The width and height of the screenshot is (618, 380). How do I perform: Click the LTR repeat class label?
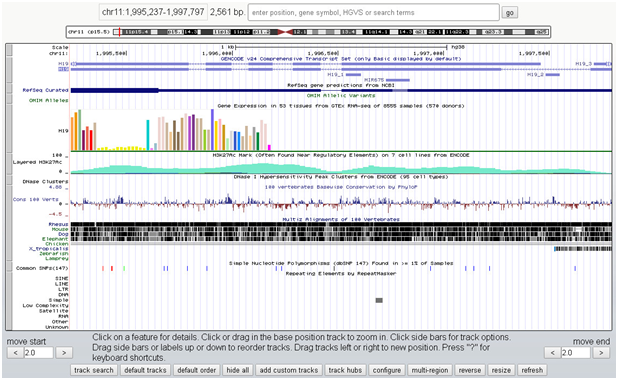pyautogui.click(x=63, y=289)
